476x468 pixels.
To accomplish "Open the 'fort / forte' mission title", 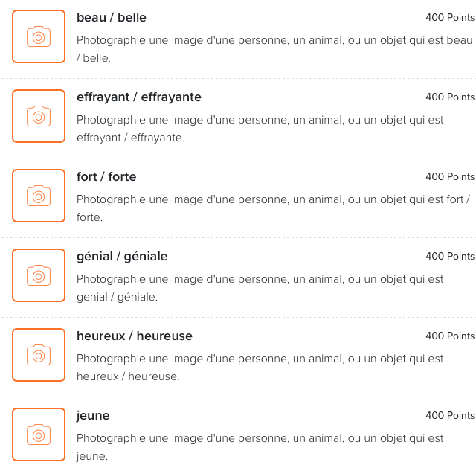I will (106, 177).
